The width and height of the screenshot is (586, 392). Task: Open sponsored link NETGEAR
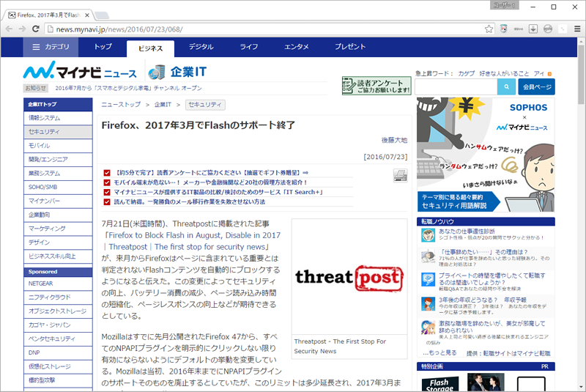click(x=58, y=284)
